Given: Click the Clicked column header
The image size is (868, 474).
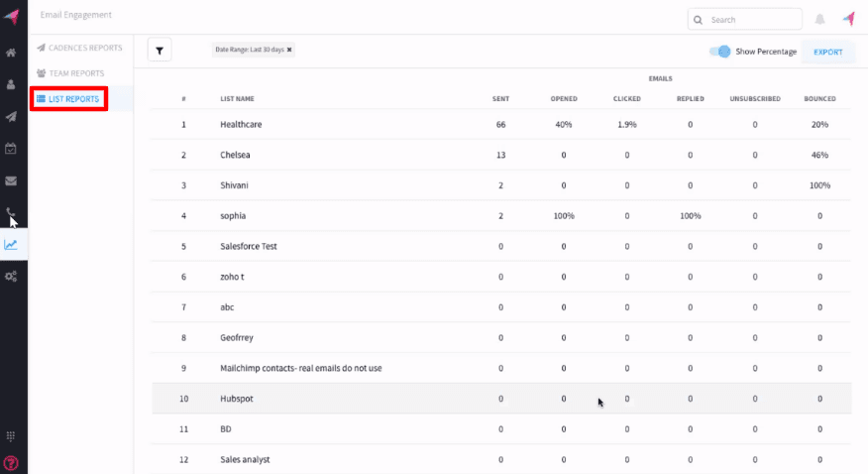Looking at the screenshot, I should point(626,98).
